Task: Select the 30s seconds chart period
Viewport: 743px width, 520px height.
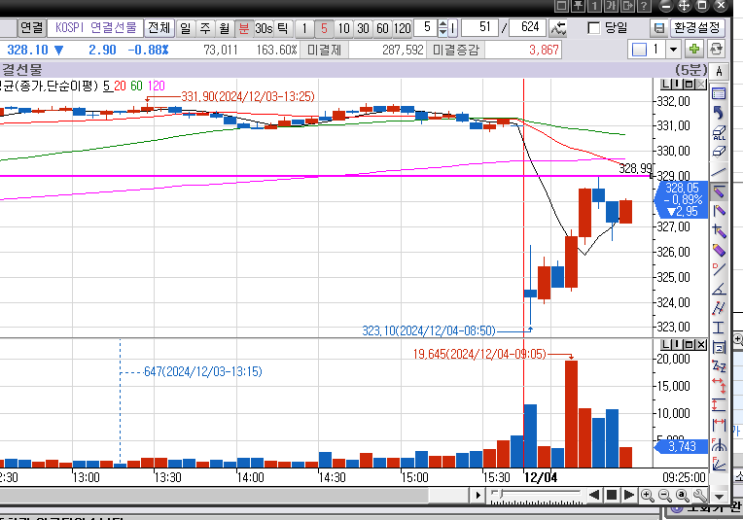Action: pyautogui.click(x=263, y=28)
